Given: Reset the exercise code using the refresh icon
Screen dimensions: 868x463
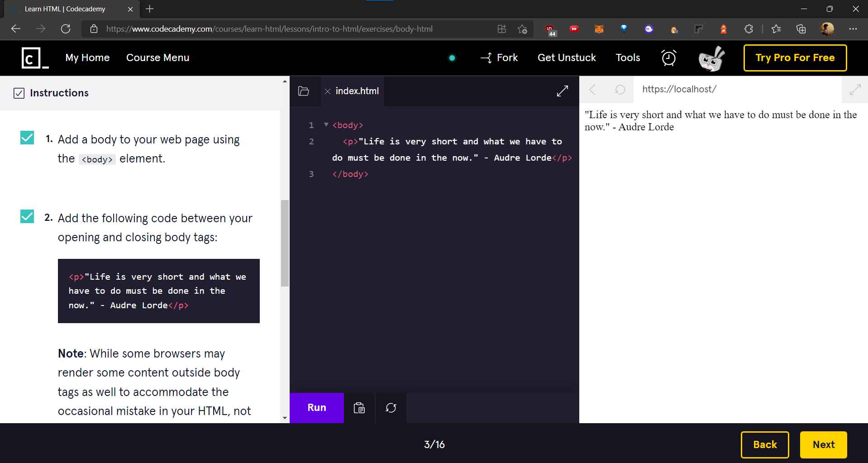Looking at the screenshot, I should pos(391,408).
